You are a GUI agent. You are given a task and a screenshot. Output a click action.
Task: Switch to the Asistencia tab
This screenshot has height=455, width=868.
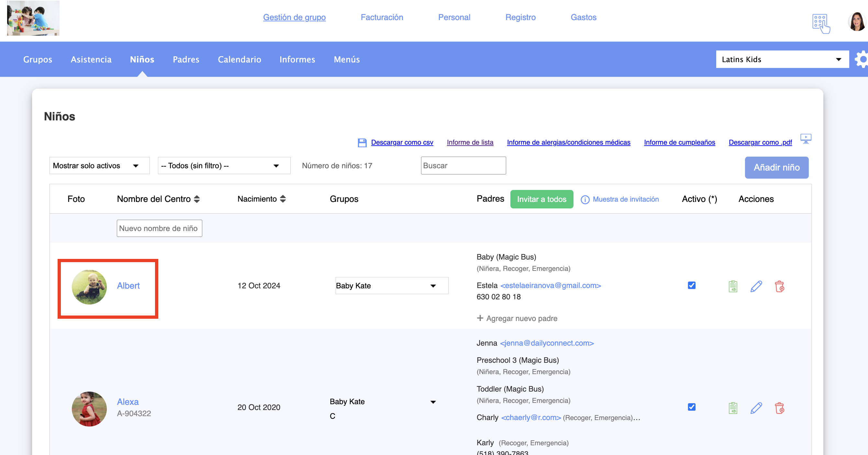[91, 59]
